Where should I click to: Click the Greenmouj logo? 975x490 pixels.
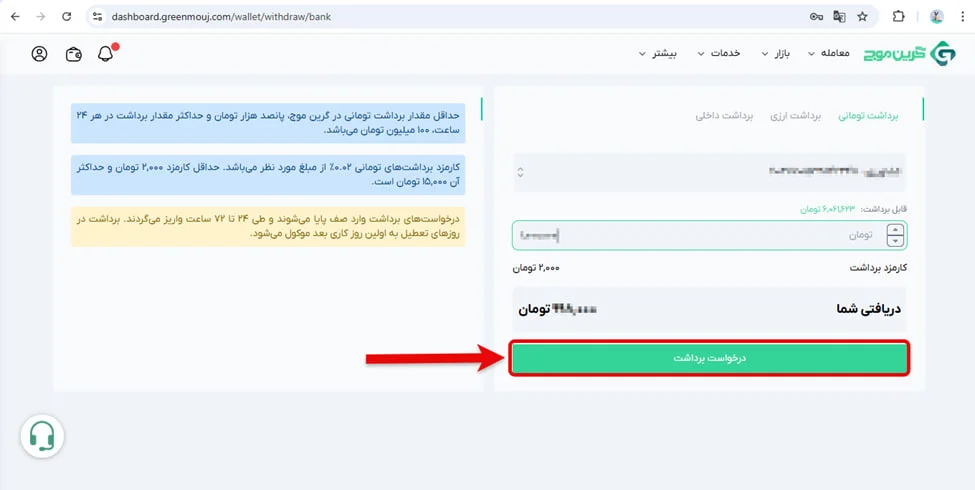[x=910, y=53]
